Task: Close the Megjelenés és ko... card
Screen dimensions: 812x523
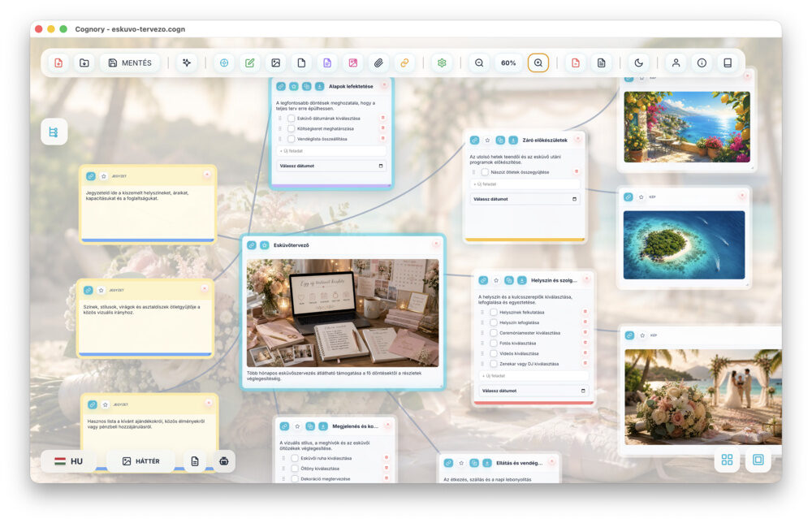Action: [387, 425]
